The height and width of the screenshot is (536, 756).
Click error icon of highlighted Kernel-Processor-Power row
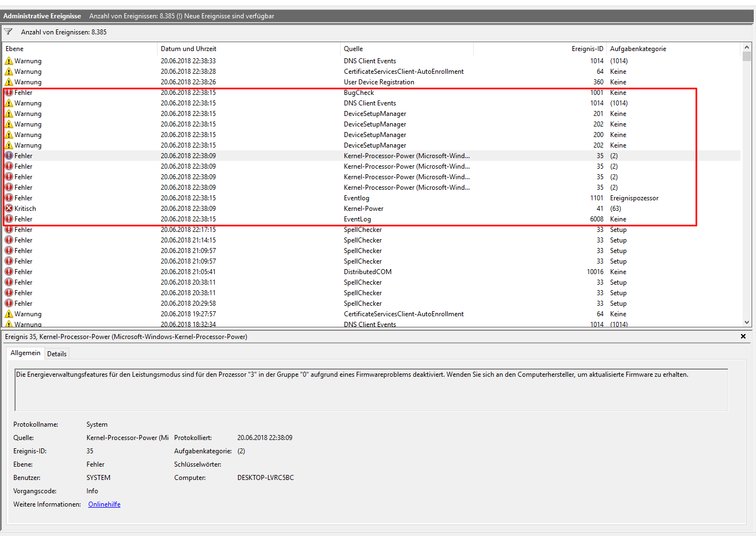9,156
